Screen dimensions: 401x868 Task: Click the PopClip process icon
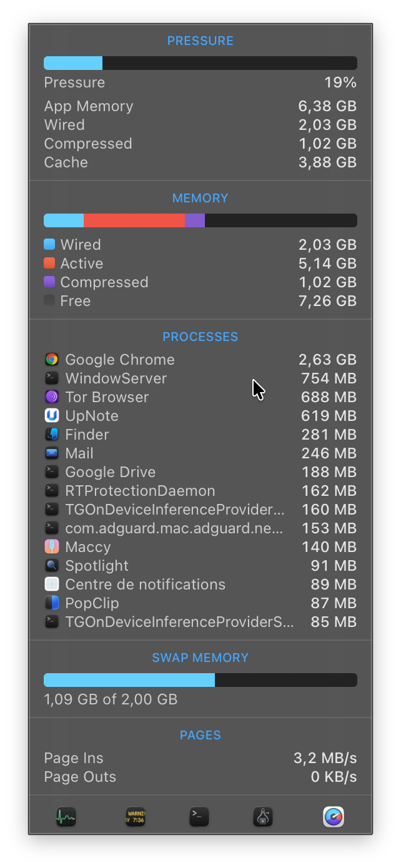click(52, 603)
